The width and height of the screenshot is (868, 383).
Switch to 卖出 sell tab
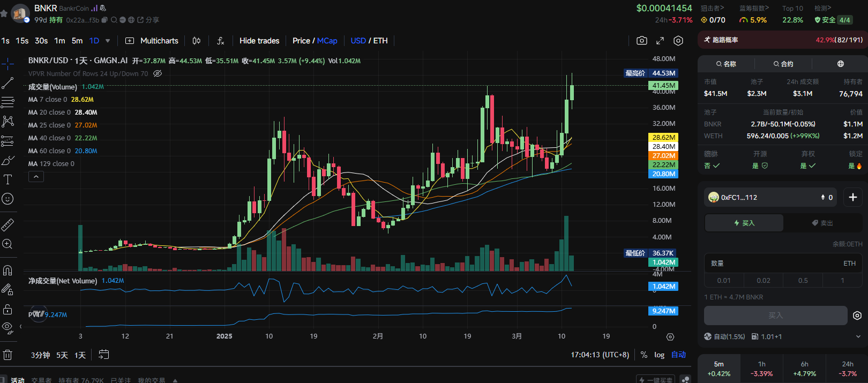[822, 223]
